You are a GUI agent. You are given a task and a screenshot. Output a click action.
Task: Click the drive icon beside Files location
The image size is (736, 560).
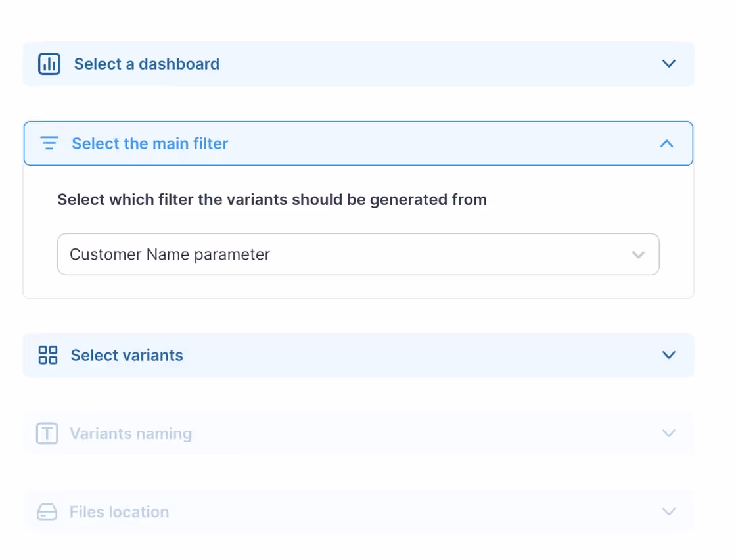coord(47,512)
